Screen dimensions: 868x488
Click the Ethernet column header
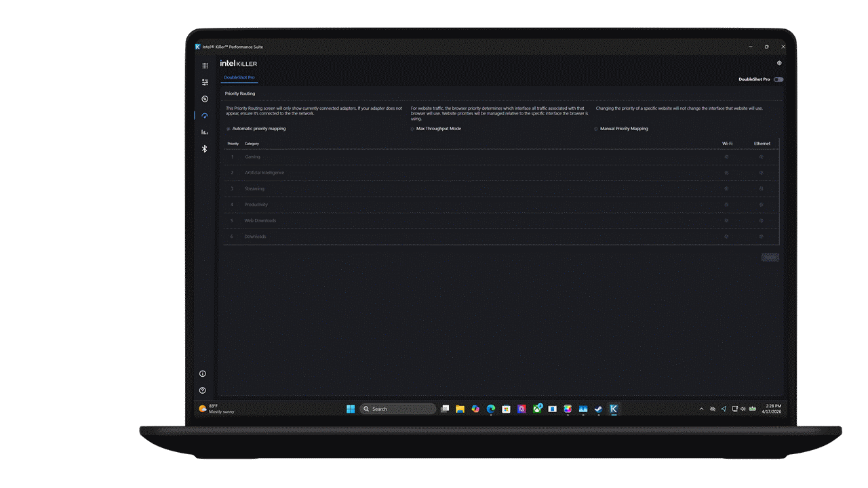(762, 144)
